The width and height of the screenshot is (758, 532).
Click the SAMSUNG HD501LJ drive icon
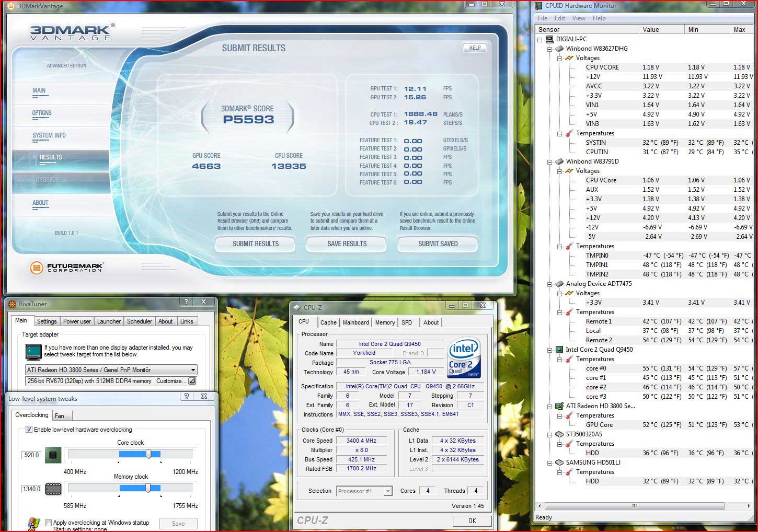click(x=560, y=462)
